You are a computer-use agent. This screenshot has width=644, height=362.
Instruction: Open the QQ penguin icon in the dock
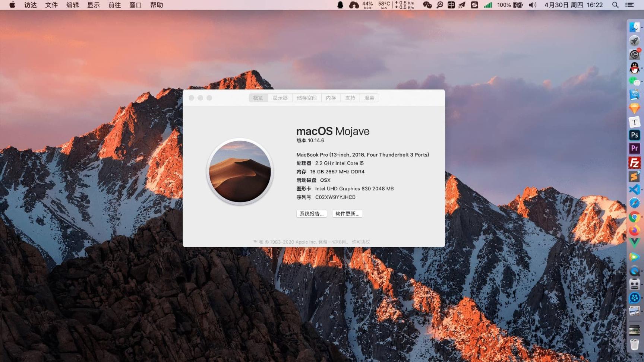tap(634, 68)
